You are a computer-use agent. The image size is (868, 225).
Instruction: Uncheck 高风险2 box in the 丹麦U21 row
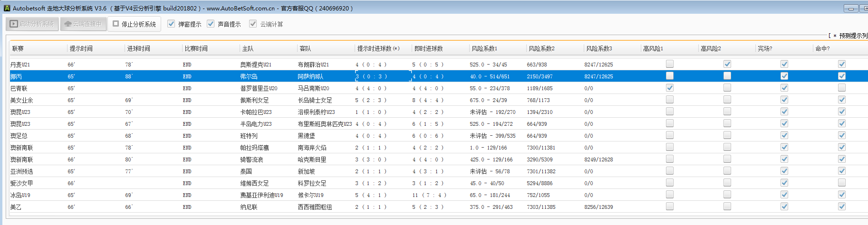[727, 64]
